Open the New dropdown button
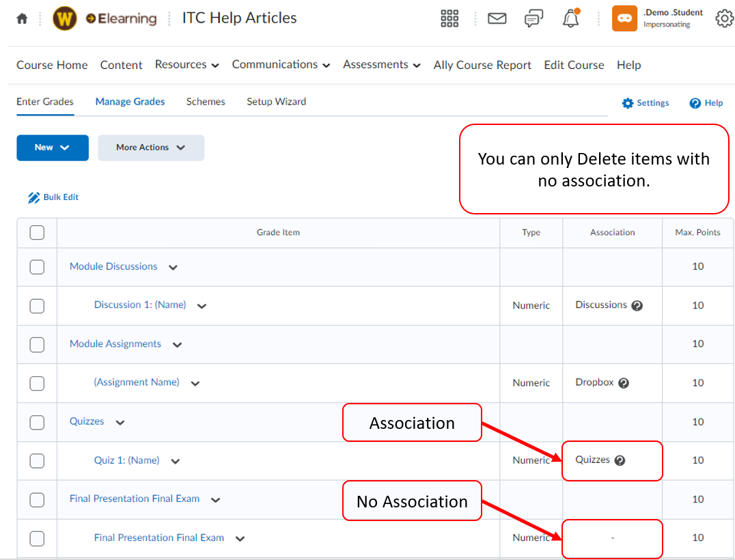The height and width of the screenshot is (560, 735). (53, 148)
